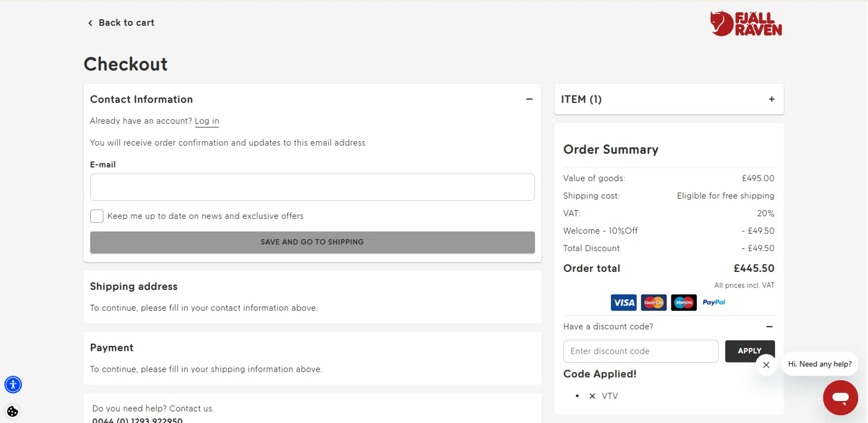The width and height of the screenshot is (868, 423).
Task: Click the VAT 20% value
Action: tap(766, 214)
